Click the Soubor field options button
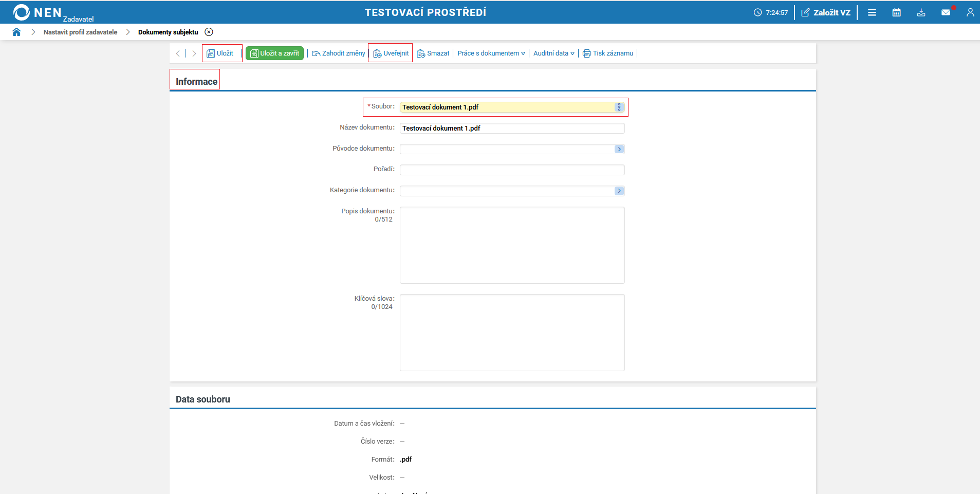This screenshot has width=980, height=494. tap(619, 107)
